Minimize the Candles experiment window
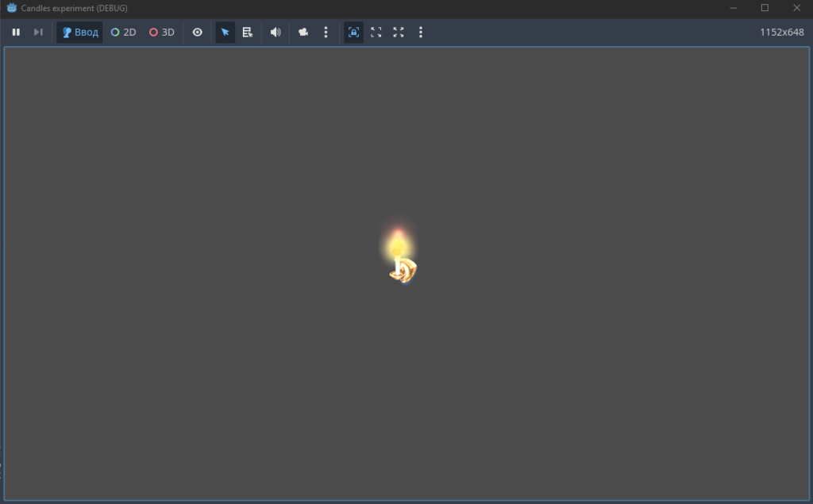This screenshot has height=504, width=813. 733,8
